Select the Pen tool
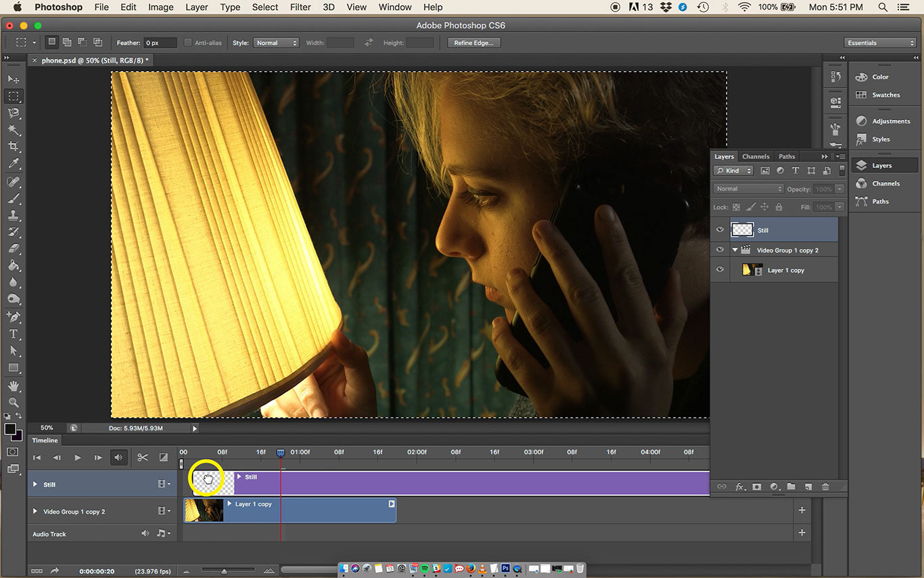This screenshot has width=924, height=578. tap(14, 317)
